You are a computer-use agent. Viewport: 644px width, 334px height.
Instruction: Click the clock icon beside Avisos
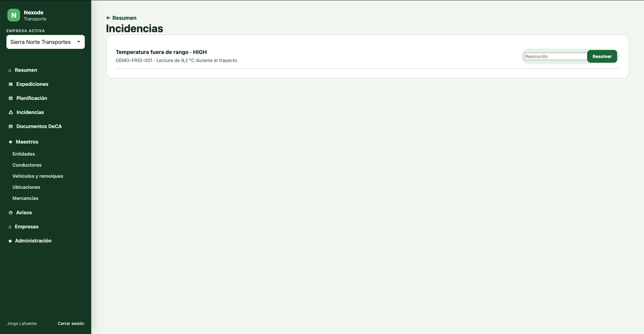coord(11,213)
